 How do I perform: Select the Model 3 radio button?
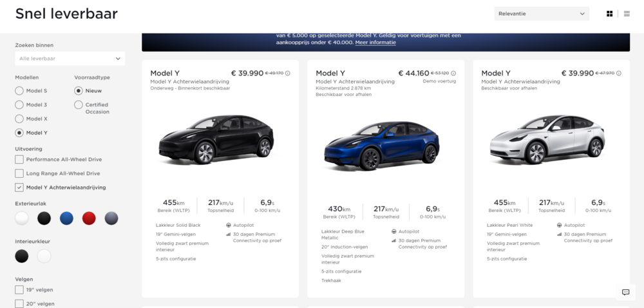[x=19, y=105]
